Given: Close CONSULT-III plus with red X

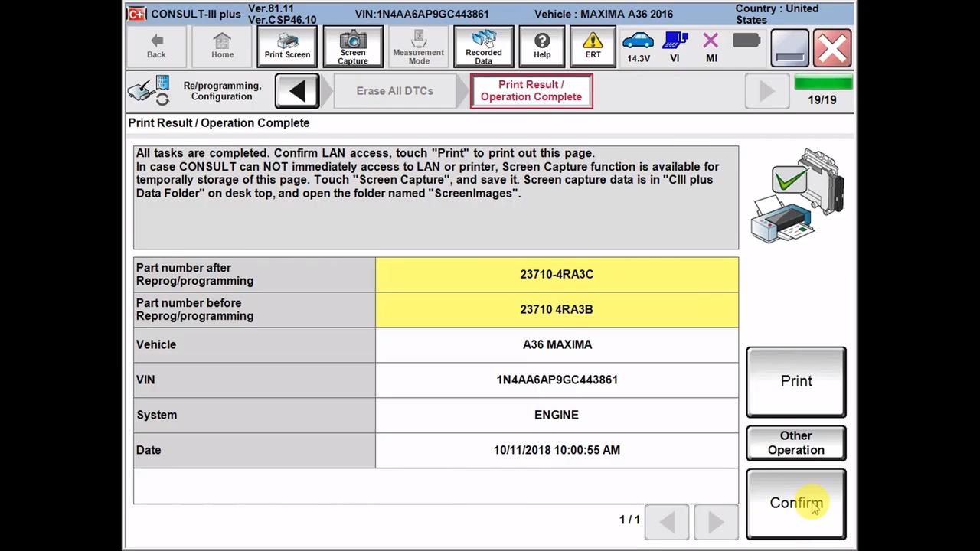Looking at the screenshot, I should [832, 47].
